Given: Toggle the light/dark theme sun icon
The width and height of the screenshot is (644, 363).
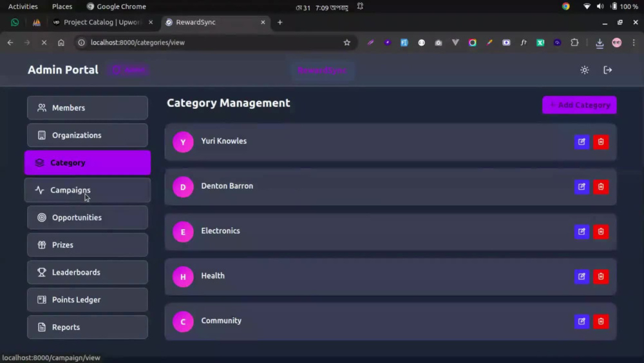Looking at the screenshot, I should pyautogui.click(x=585, y=70).
